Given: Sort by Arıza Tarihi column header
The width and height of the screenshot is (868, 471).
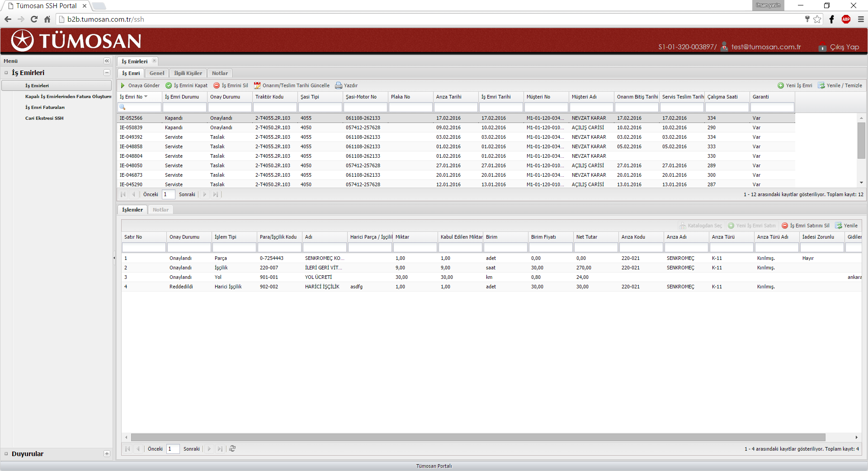Looking at the screenshot, I should coord(456,97).
